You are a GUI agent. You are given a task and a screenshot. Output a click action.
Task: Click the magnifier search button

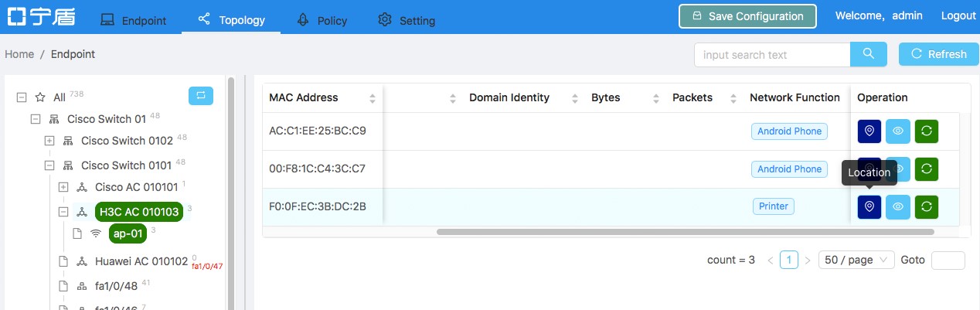(x=869, y=54)
